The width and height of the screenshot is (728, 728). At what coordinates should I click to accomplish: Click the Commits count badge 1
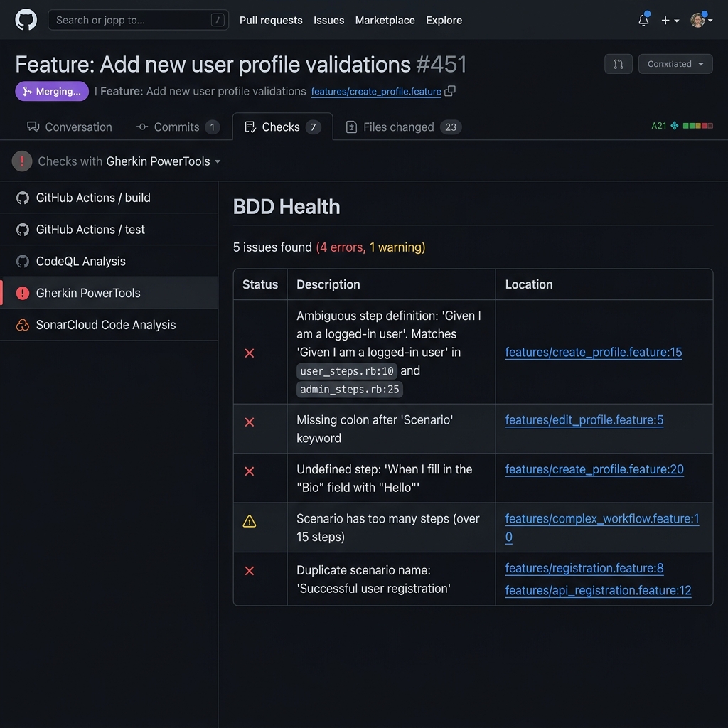click(212, 127)
